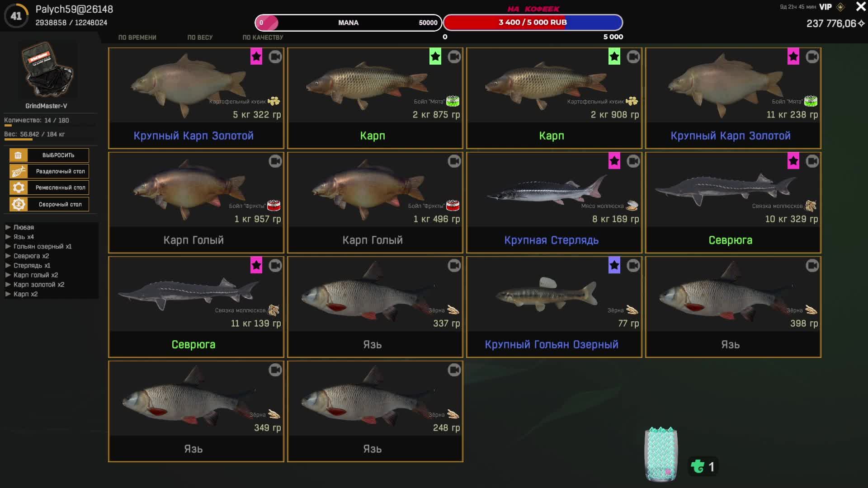Viewport: 868px width, 488px height.
Task: Toggle purple star on Крупный Гольян Озерный
Action: 614,265
